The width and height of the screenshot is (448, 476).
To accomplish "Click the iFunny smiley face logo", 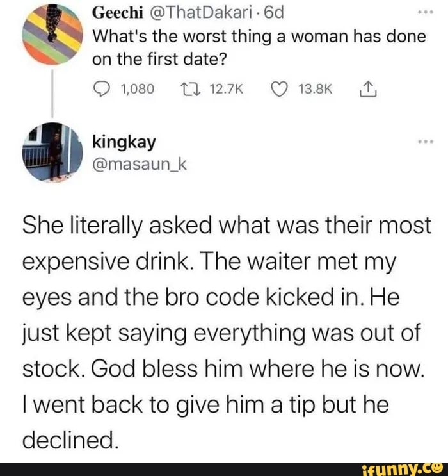I will point(436,467).
